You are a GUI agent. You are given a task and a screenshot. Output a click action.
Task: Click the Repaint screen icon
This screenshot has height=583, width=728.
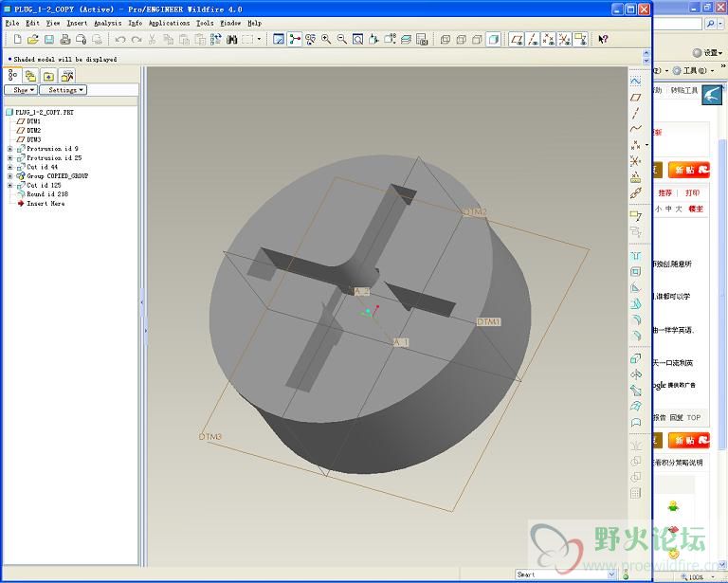click(x=279, y=40)
